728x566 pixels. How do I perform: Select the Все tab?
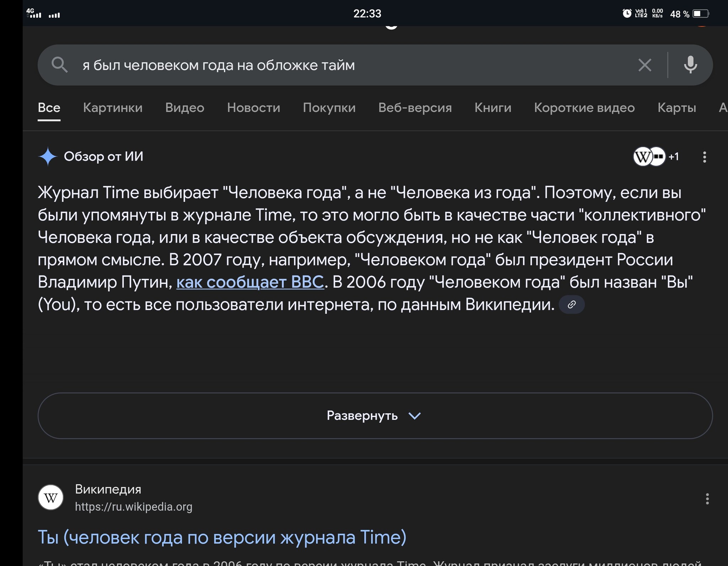pyautogui.click(x=49, y=108)
